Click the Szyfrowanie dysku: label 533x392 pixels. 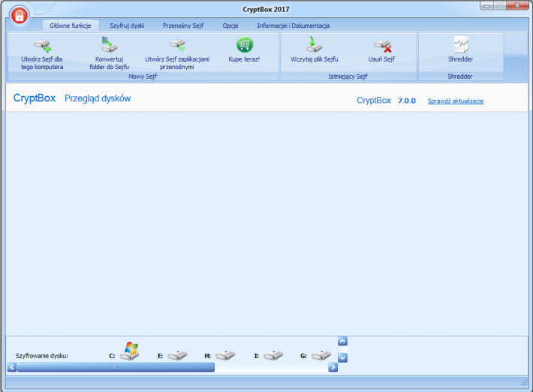tap(42, 356)
